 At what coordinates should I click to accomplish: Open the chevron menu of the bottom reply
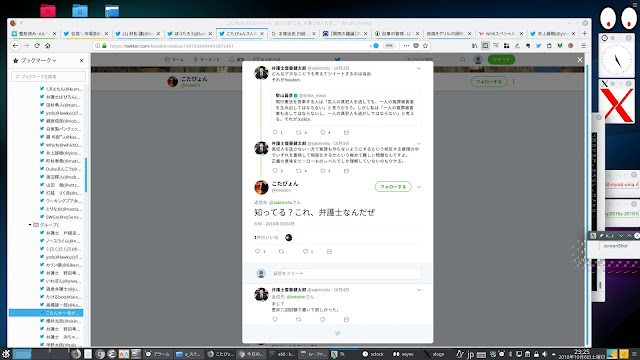click(x=419, y=290)
